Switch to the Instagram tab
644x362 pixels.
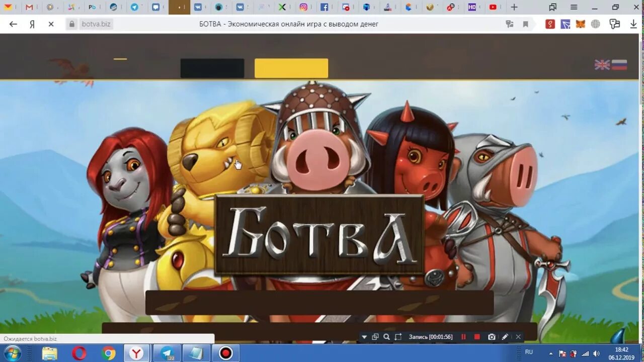(303, 7)
